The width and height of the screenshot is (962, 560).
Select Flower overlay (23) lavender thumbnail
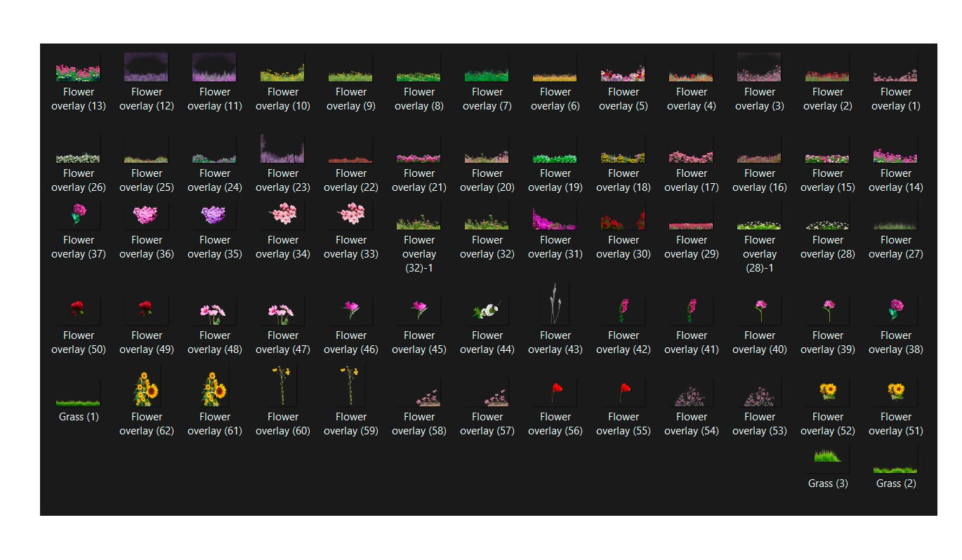[282, 149]
